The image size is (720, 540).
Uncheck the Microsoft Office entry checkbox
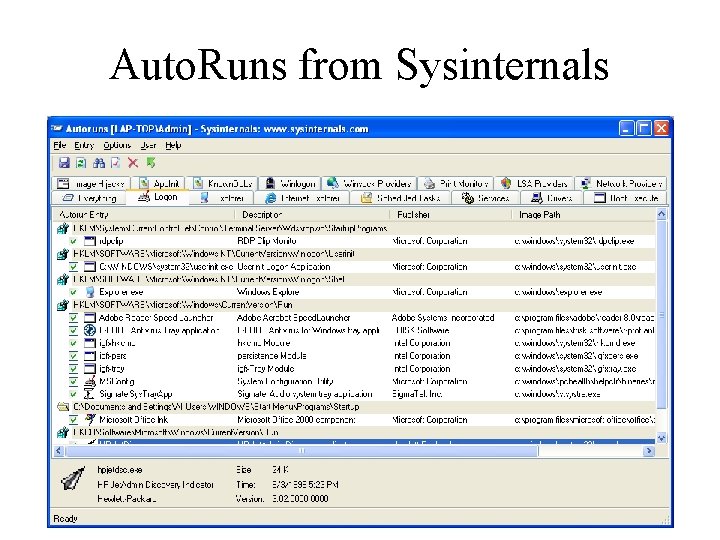point(73,419)
